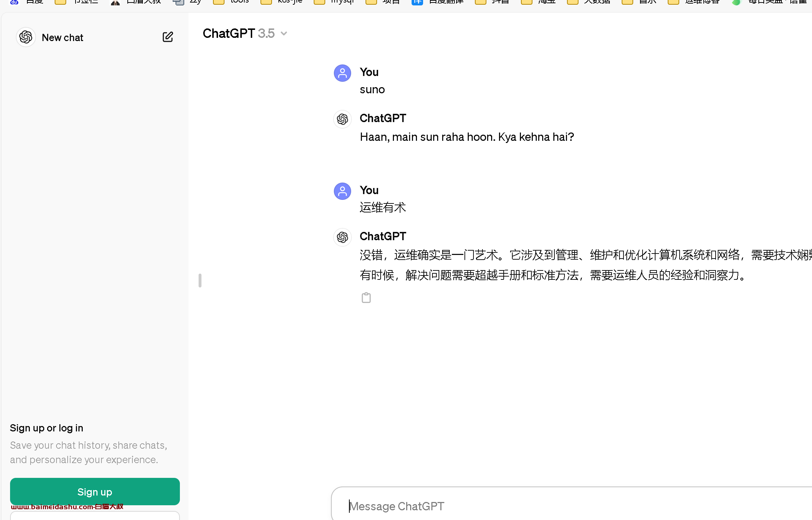This screenshot has width=812, height=520.
Task: Click the new chat compose pencil icon
Action: (x=168, y=37)
